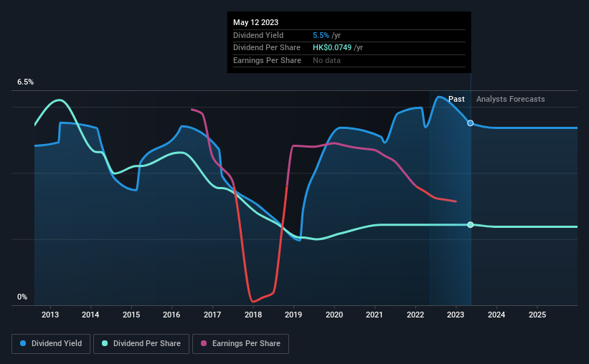Click the 2014 x-axis label
Viewport: 589px width, 364px height.
[90, 315]
